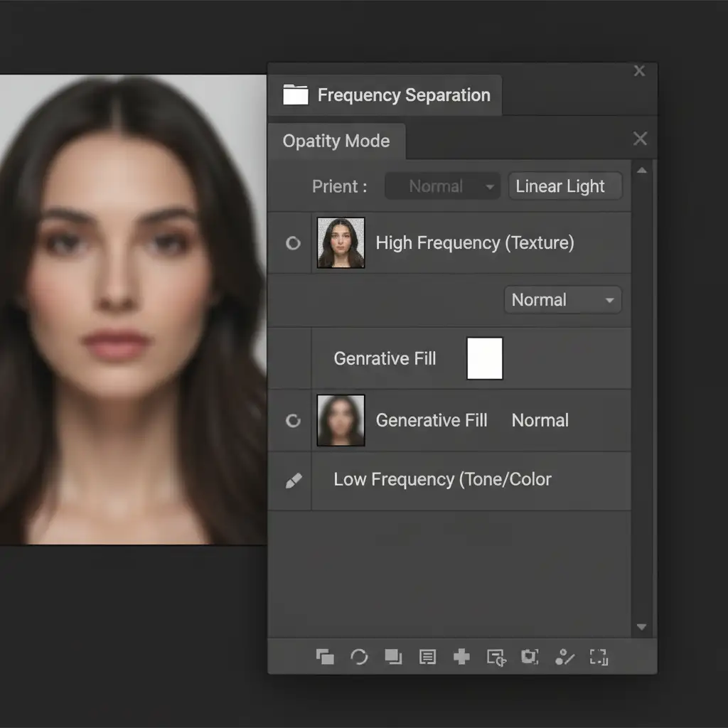
Task: Click the folder icon next to Frequency Separation
Action: click(x=296, y=95)
